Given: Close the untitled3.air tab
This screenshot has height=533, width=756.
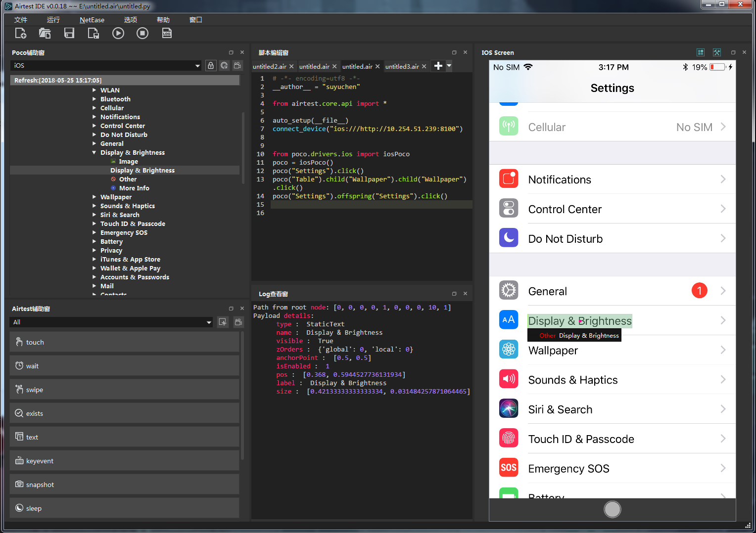Looking at the screenshot, I should click(424, 66).
